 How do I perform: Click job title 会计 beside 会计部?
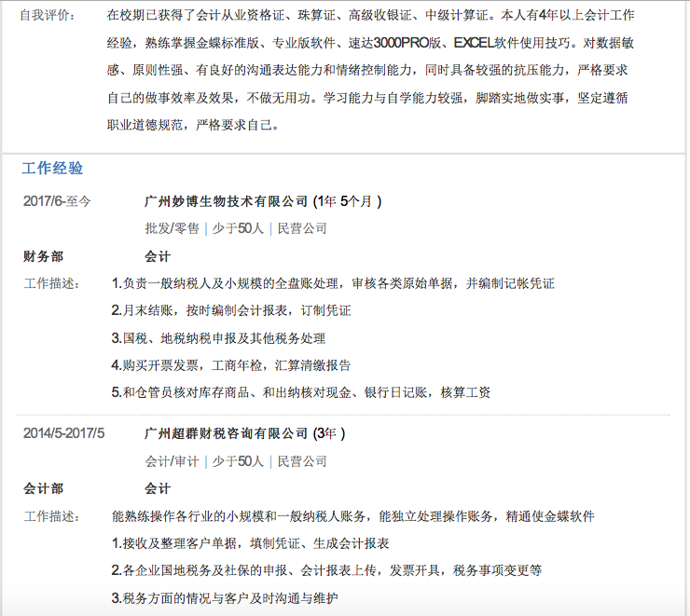(158, 488)
